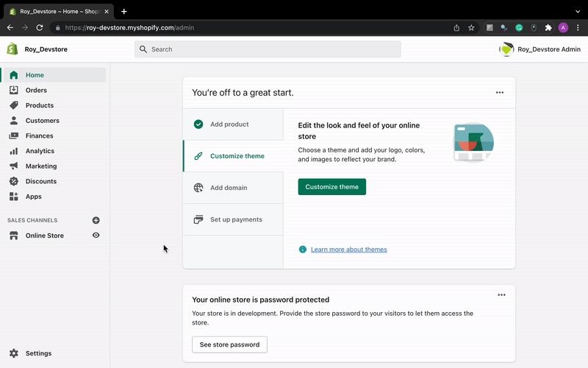This screenshot has width=588, height=368.
Task: Open the Home icon in sidebar
Action: [14, 75]
